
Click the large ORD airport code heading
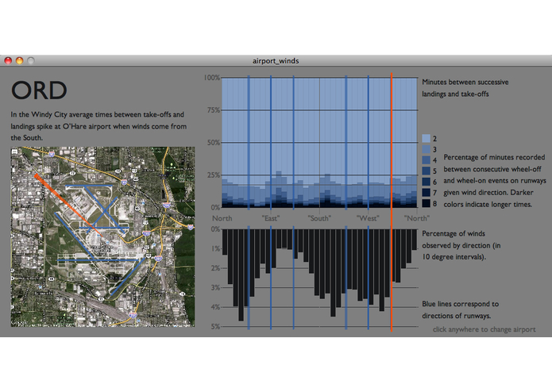coord(39,90)
